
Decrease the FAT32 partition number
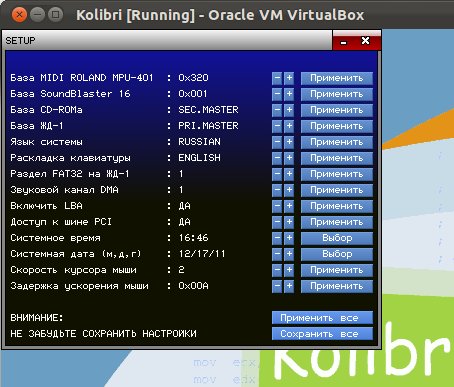pos(277,174)
